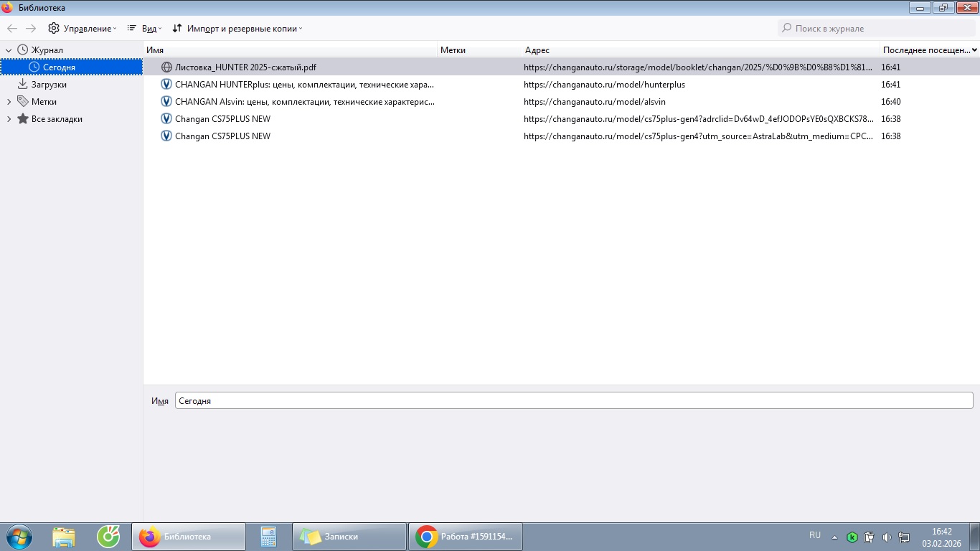
Task: Click the cs75plus-gen4?adrclid address cell
Action: tap(699, 119)
